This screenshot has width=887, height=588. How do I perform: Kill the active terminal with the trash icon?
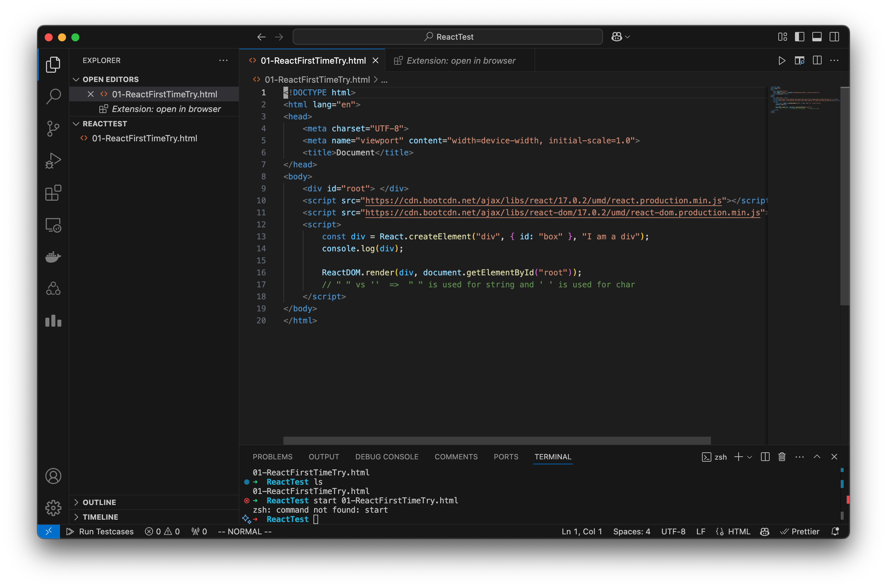coord(782,457)
